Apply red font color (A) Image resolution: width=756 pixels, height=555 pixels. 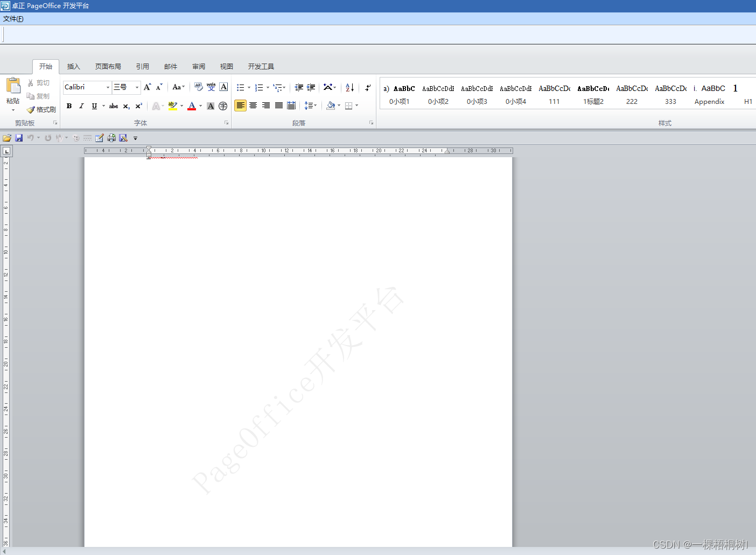pyautogui.click(x=192, y=106)
